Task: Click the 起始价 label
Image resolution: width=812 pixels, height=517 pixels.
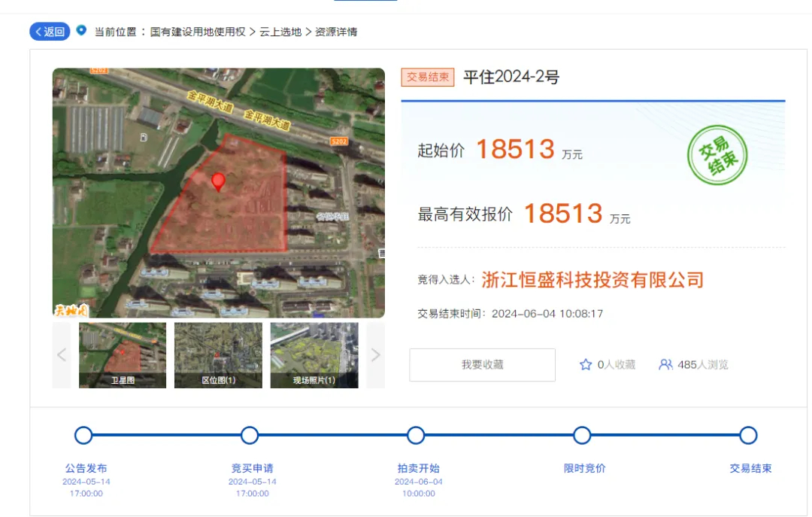Action: pyautogui.click(x=441, y=151)
